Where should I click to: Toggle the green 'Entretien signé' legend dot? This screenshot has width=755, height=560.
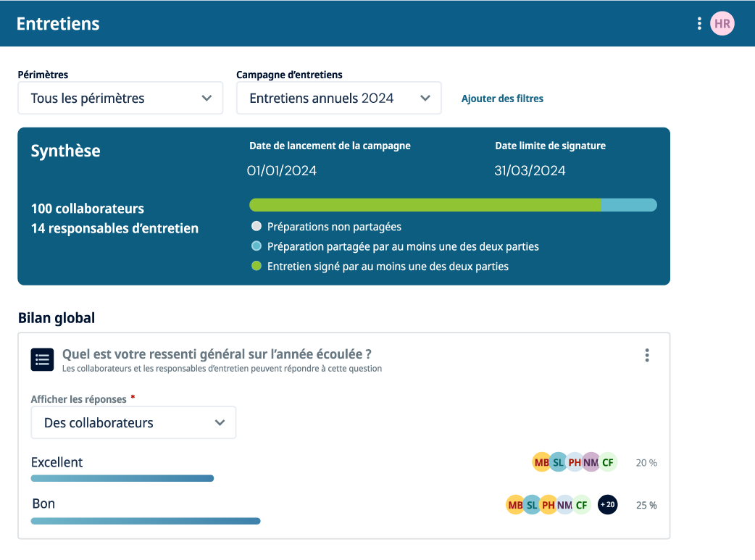tap(256, 265)
